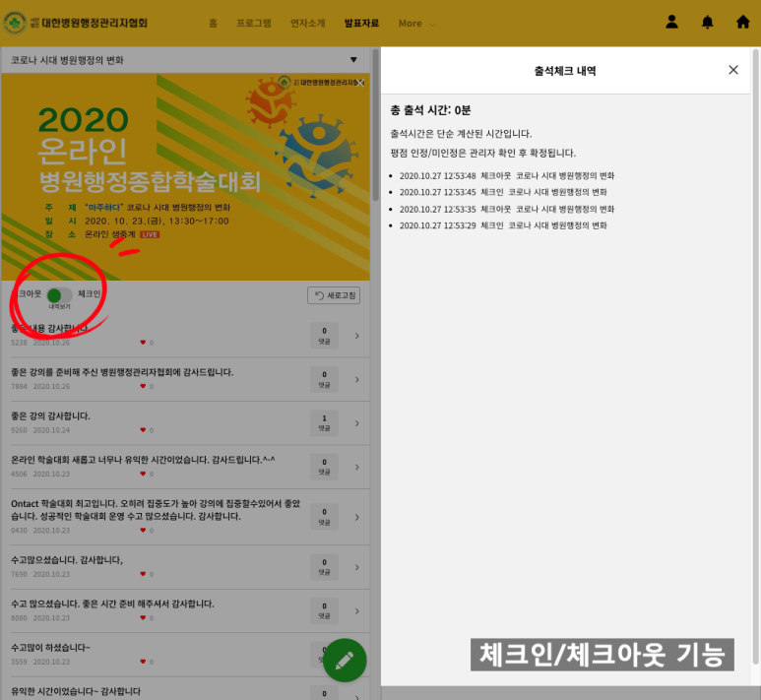
Task: Open replies count for '좋은 내용 감사합니다'
Action: pyautogui.click(x=324, y=336)
